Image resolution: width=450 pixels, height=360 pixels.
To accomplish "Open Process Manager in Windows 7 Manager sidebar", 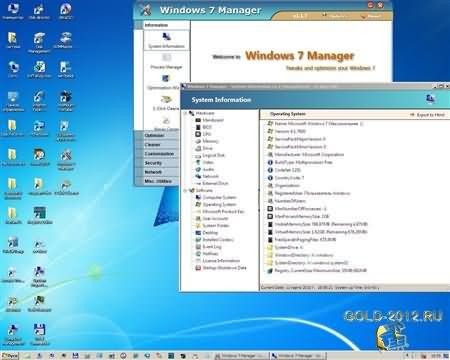I will pos(166,62).
